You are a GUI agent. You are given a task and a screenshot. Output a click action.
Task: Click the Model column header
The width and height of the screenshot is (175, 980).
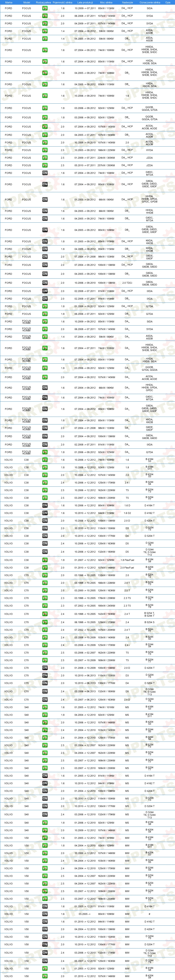27,2
